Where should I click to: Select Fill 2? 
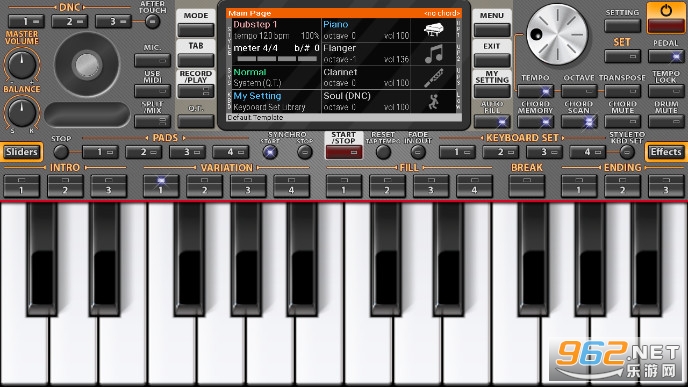tap(387, 186)
